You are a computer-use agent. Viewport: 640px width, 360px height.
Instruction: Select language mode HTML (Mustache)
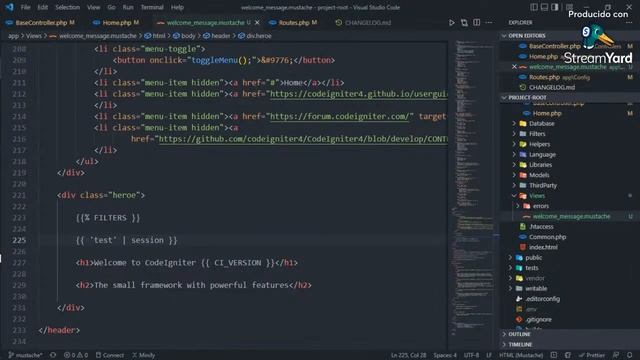click(x=521, y=355)
